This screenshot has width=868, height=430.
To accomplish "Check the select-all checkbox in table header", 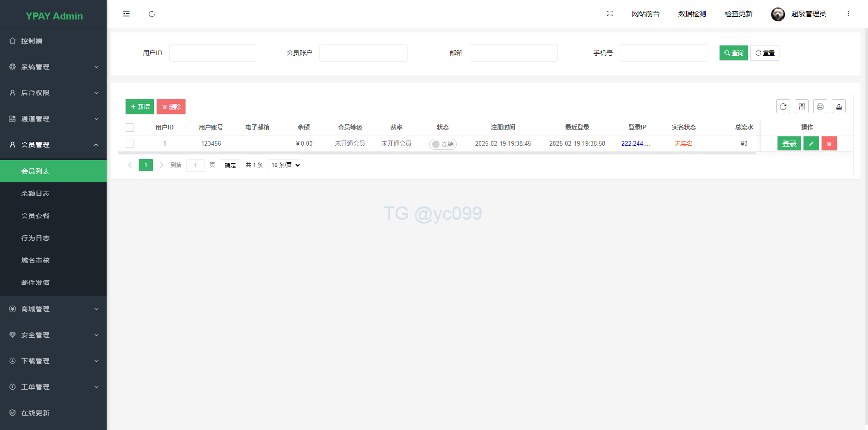I will pyautogui.click(x=130, y=127).
